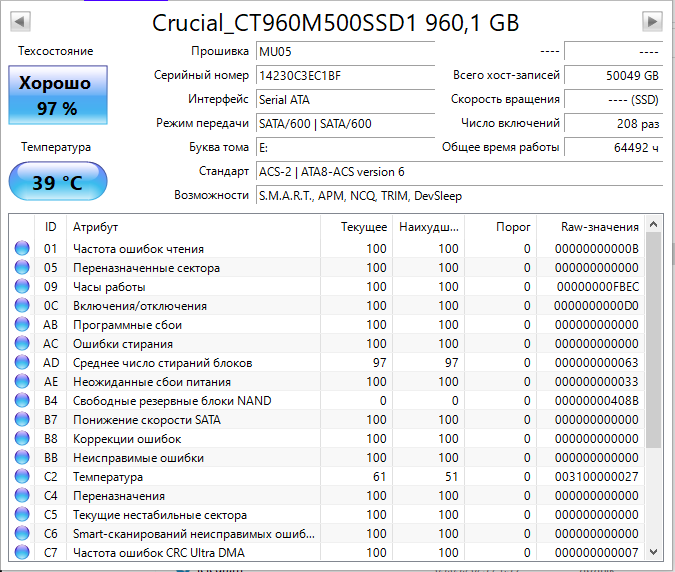The height and width of the screenshot is (572, 675).
Task: Click the Интерфейс field Serial ATA
Action: (x=345, y=100)
